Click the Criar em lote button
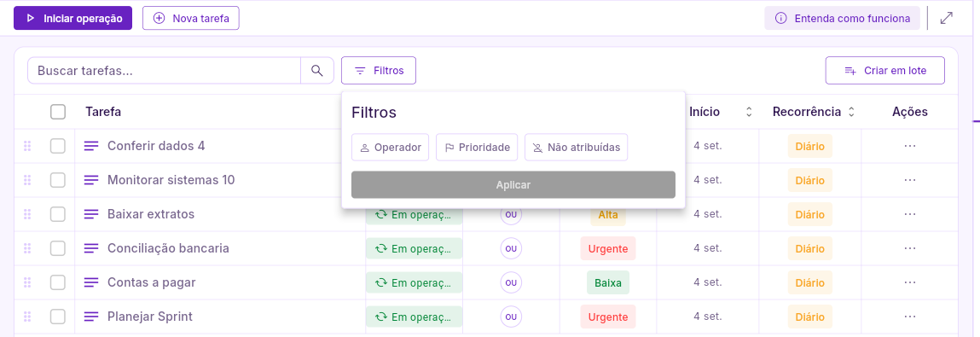 [x=885, y=71]
